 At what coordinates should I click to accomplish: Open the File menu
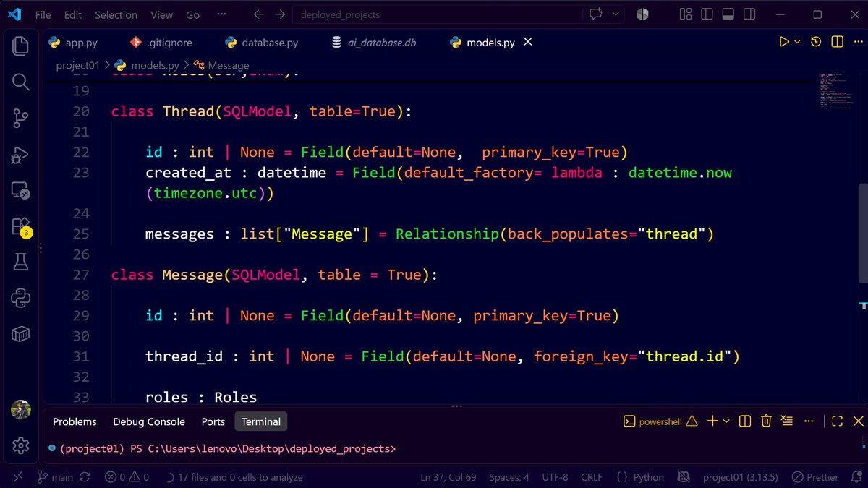(x=43, y=14)
